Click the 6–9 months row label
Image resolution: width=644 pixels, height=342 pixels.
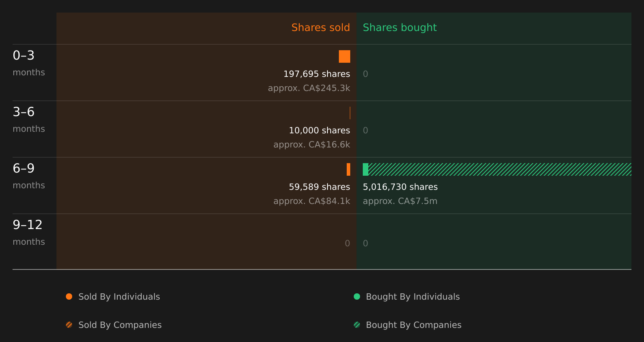(x=29, y=176)
